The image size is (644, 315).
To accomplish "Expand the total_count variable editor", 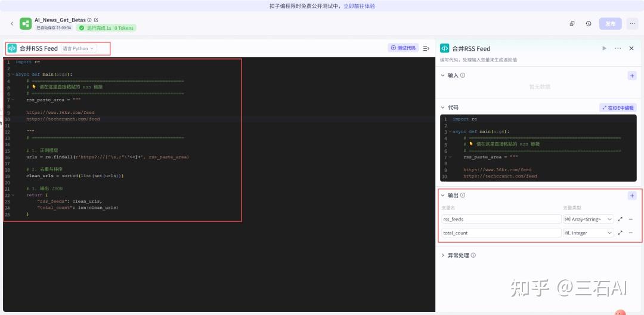I will click(620, 233).
